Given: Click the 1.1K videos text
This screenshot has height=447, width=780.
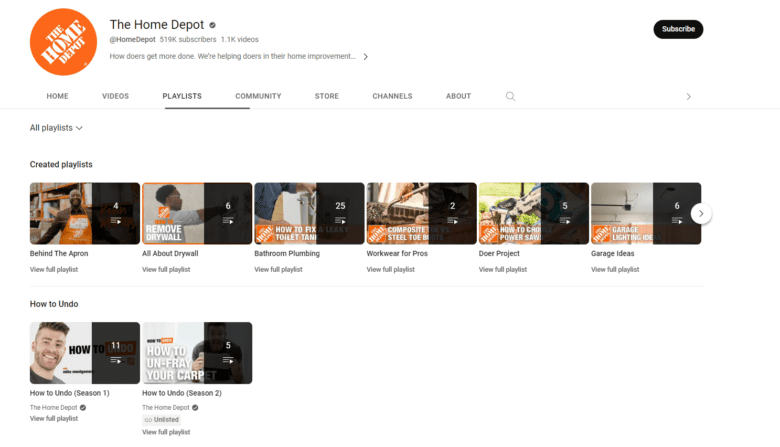Looking at the screenshot, I should coord(240,39).
